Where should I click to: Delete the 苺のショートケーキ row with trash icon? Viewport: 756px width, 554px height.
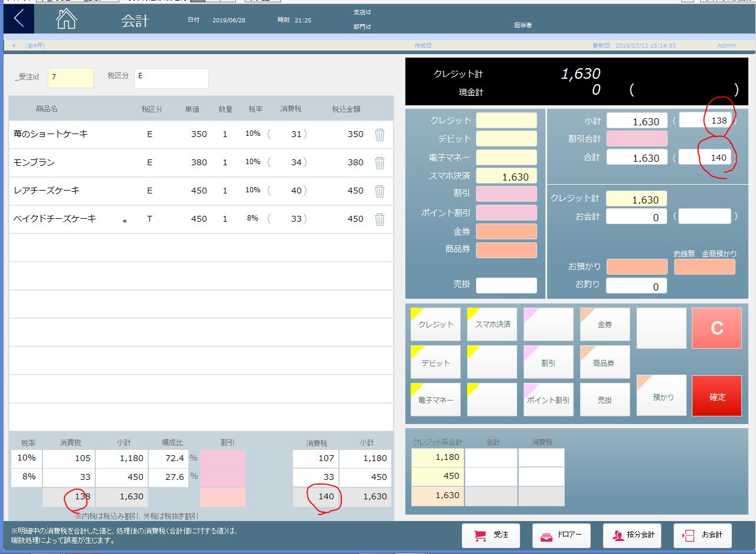pyautogui.click(x=380, y=135)
